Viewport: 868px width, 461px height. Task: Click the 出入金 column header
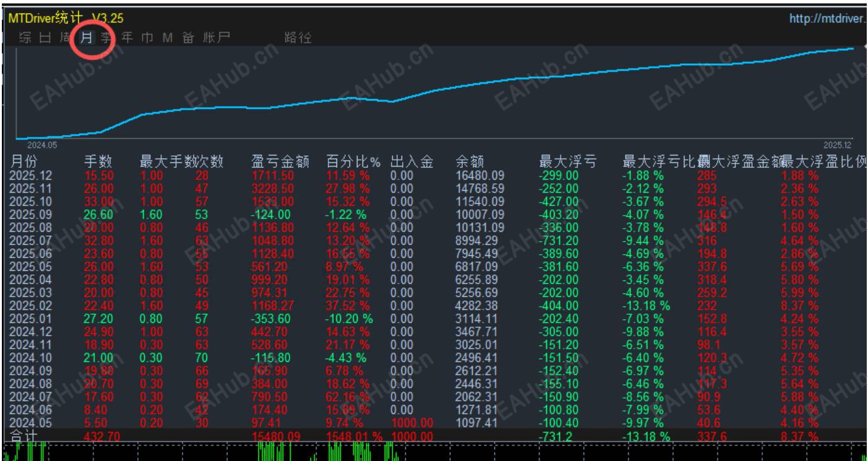pyautogui.click(x=411, y=162)
